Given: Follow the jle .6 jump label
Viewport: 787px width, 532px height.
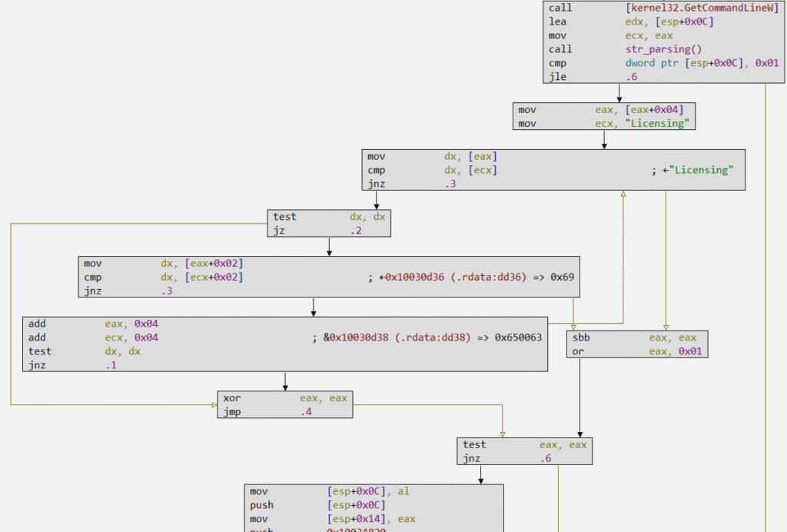Looking at the screenshot, I should point(631,77).
